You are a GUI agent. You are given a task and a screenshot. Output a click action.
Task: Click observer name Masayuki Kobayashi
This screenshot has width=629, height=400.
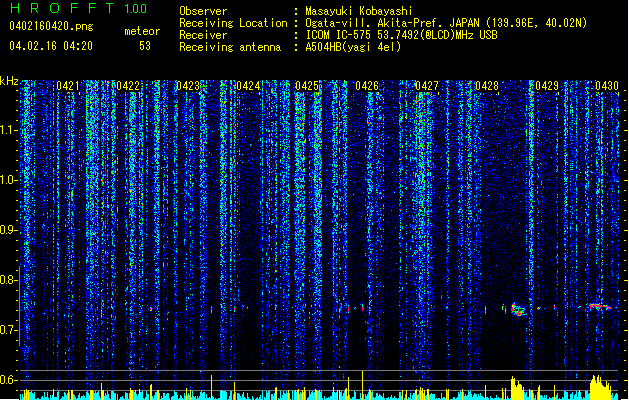tap(359, 11)
